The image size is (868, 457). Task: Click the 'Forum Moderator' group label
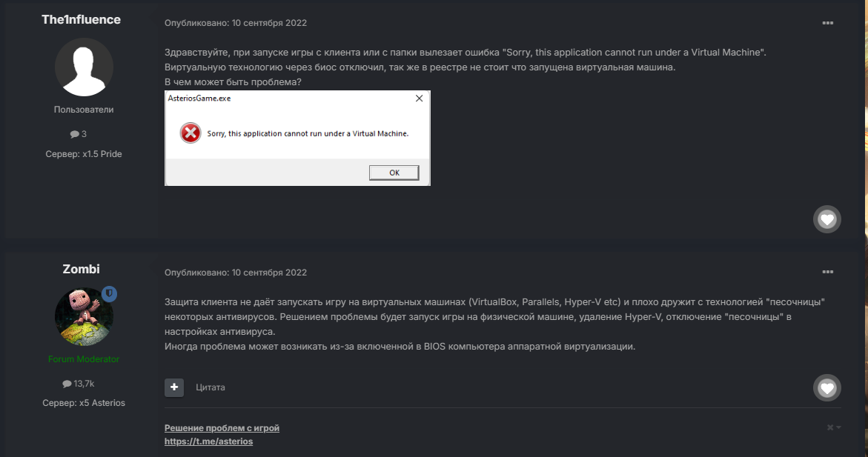[84, 359]
